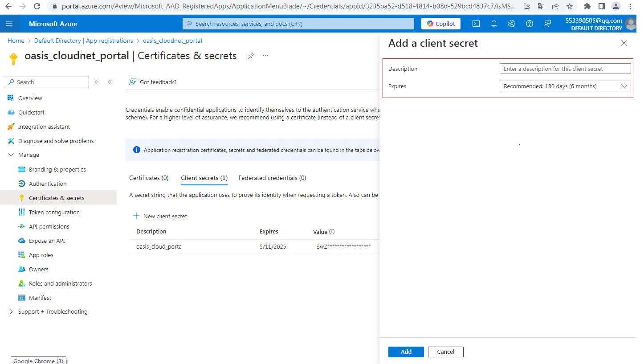Open the notifications bell
The image size is (644, 364).
tap(494, 24)
